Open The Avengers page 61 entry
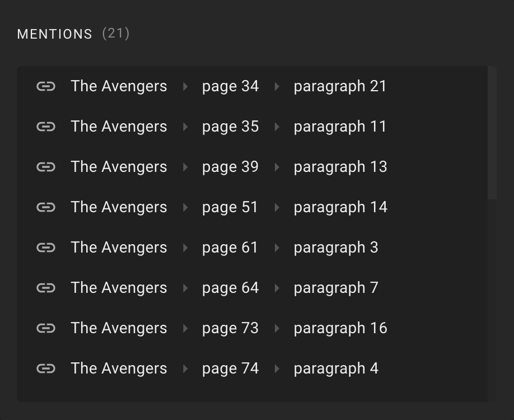514x420 pixels. coord(230,248)
